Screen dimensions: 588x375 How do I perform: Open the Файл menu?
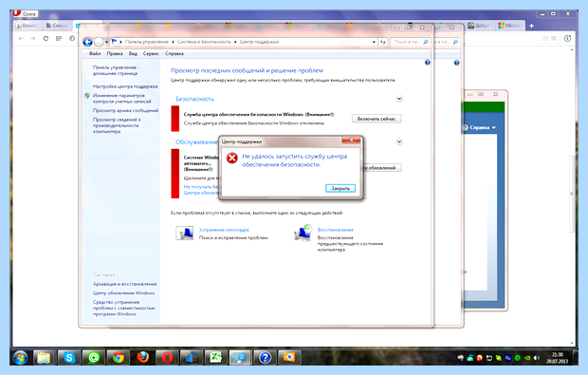pyautogui.click(x=95, y=54)
